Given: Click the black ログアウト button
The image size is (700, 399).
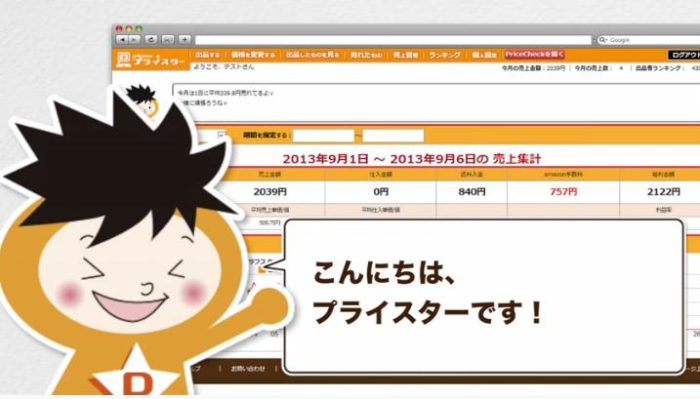Looking at the screenshot, I should point(684,55).
